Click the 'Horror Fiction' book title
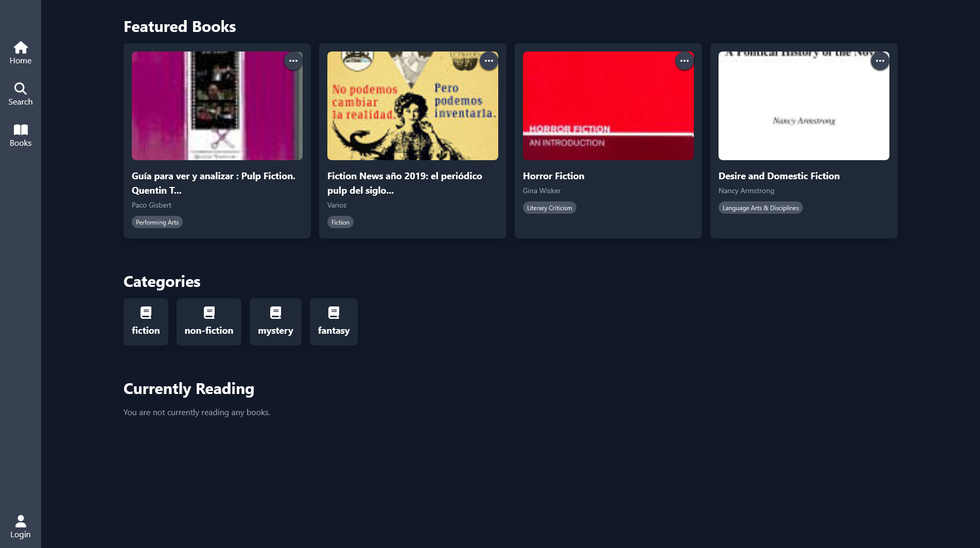 point(553,176)
